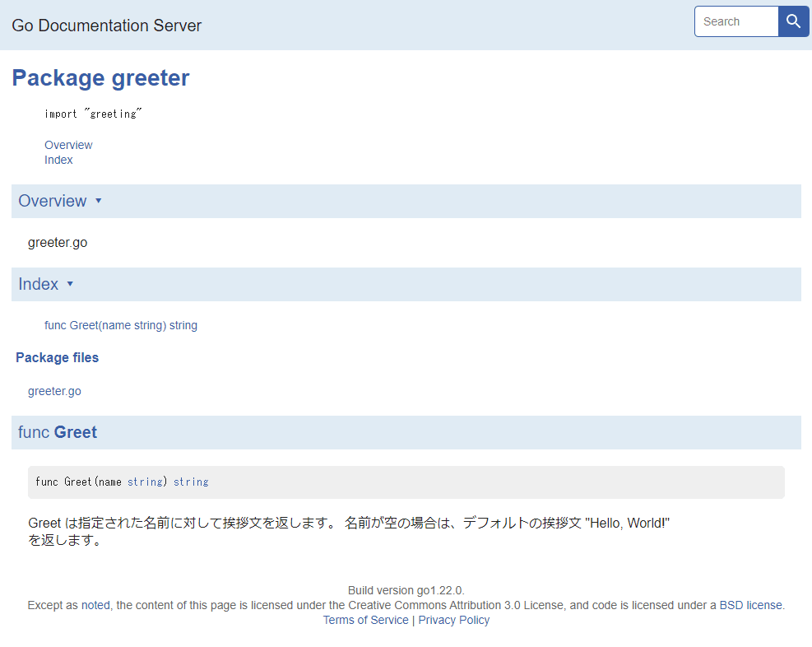Click the Greet name in func heading
The image size is (812, 647).
[76, 432]
